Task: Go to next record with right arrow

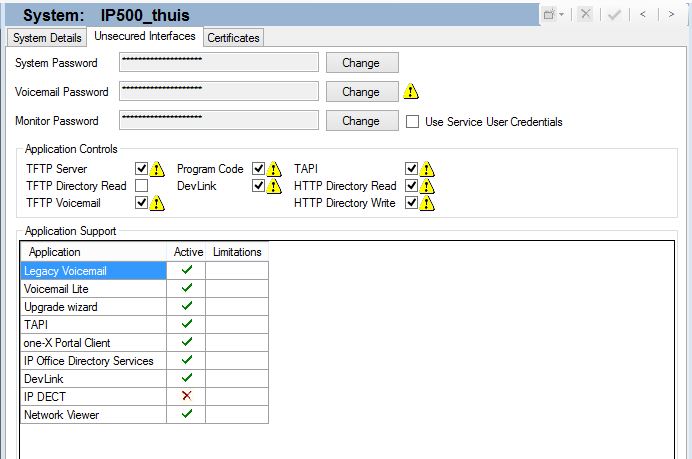Action: 671,15
